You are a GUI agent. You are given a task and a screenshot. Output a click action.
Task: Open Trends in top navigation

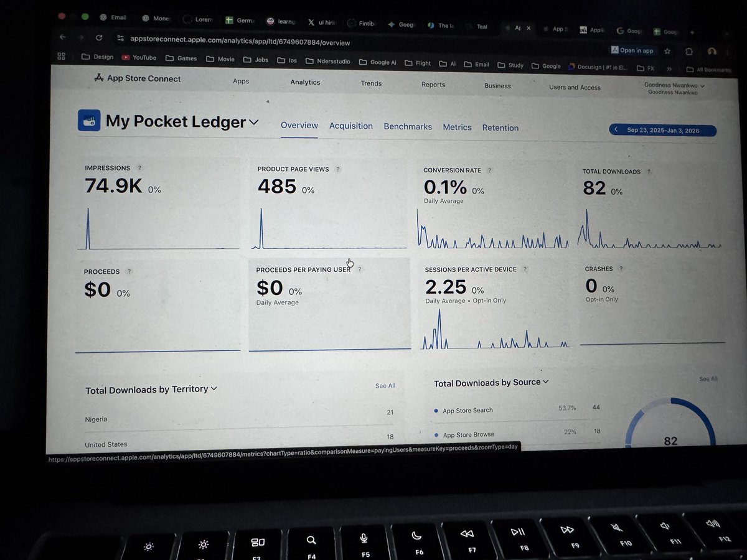point(371,83)
